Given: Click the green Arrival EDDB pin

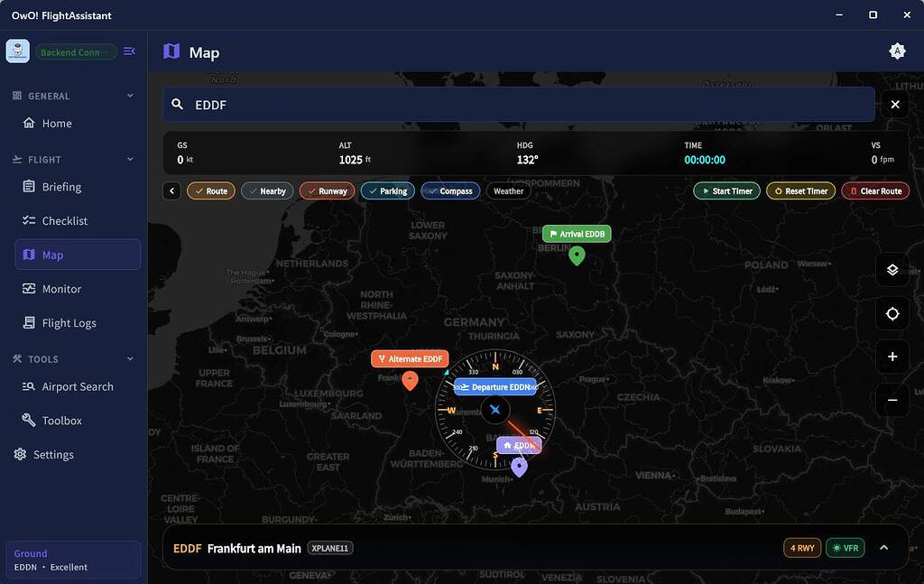Looking at the screenshot, I should tap(577, 255).
